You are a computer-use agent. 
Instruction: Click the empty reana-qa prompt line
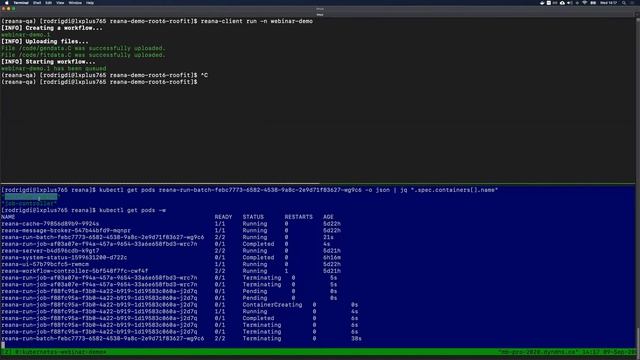tap(99, 82)
